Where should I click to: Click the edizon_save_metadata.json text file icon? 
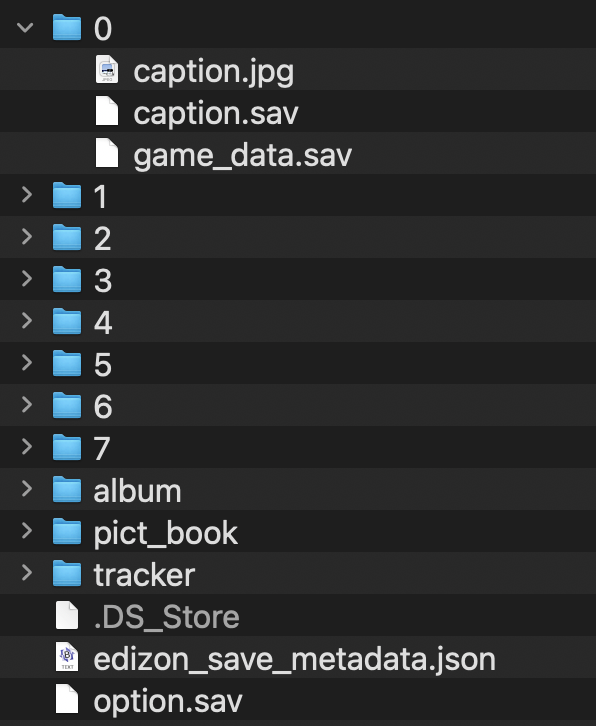coord(67,657)
